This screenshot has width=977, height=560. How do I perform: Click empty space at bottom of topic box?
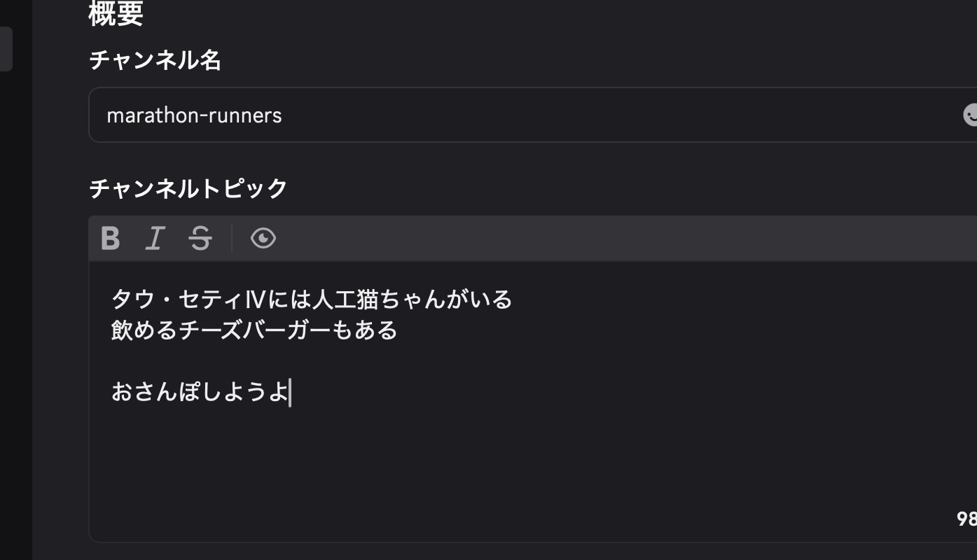click(490, 476)
